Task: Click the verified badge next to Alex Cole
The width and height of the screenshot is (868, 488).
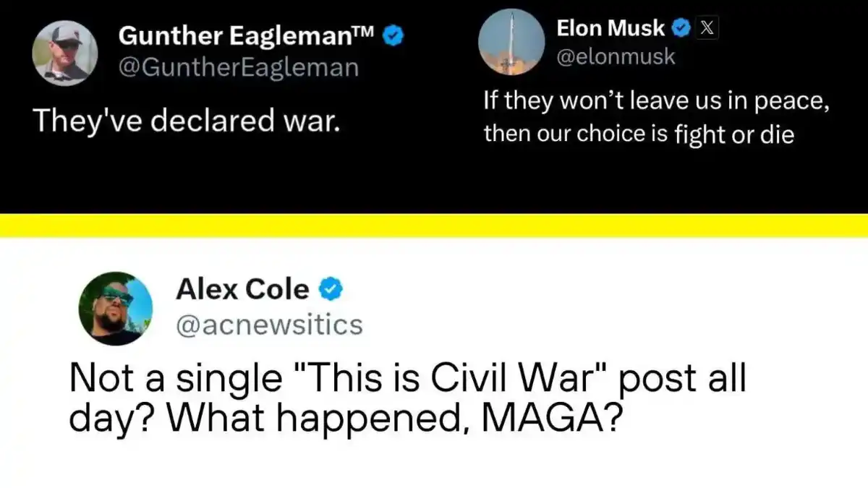Action: [331, 289]
